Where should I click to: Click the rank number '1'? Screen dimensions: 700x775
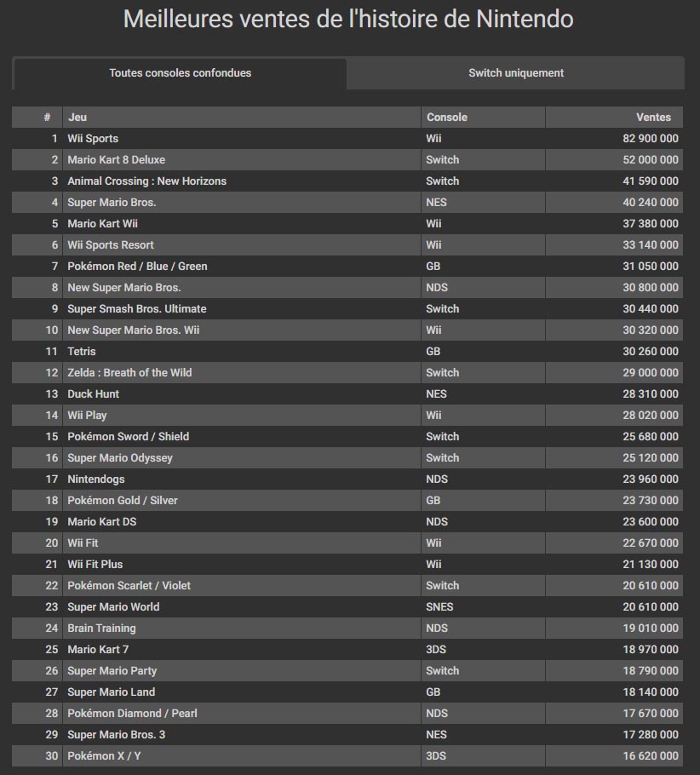point(55,138)
